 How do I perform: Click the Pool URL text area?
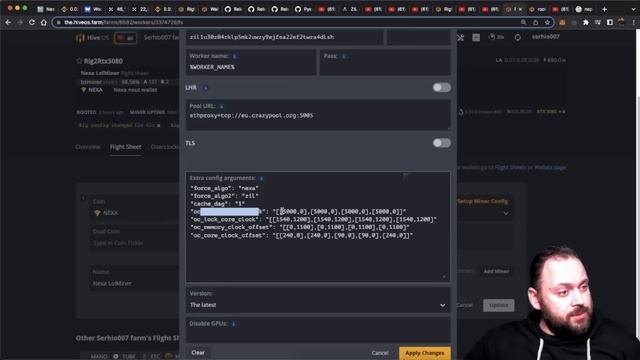coord(318,116)
